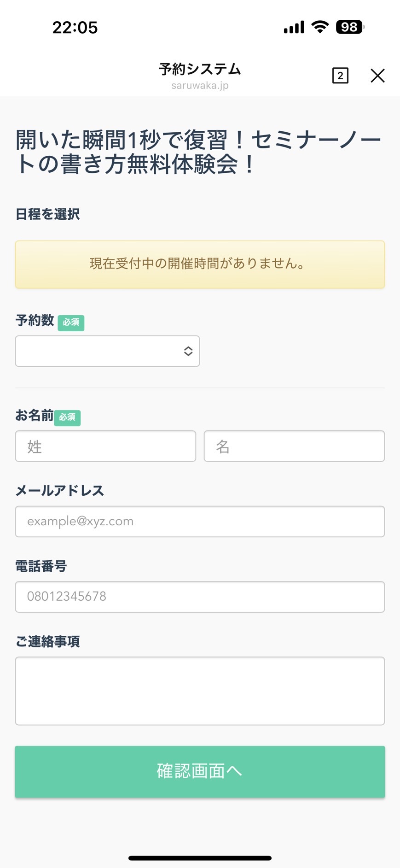Tap the 予約システム page title

(200, 69)
